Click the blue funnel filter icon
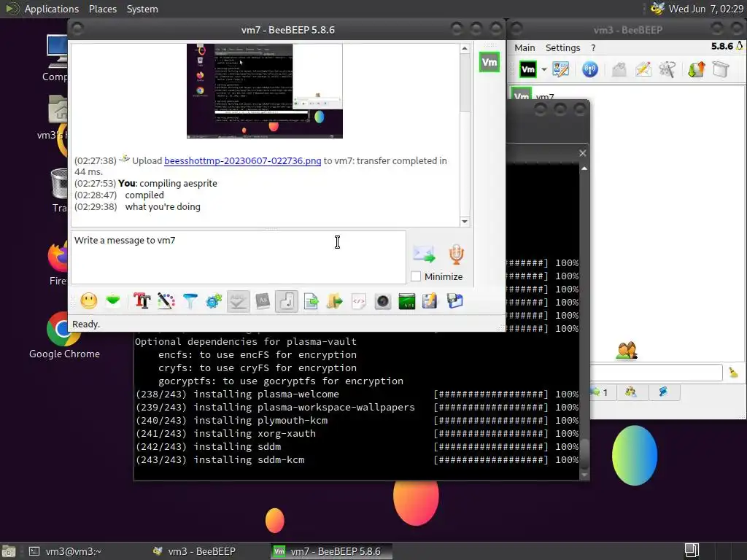The width and height of the screenshot is (747, 560). (x=190, y=301)
